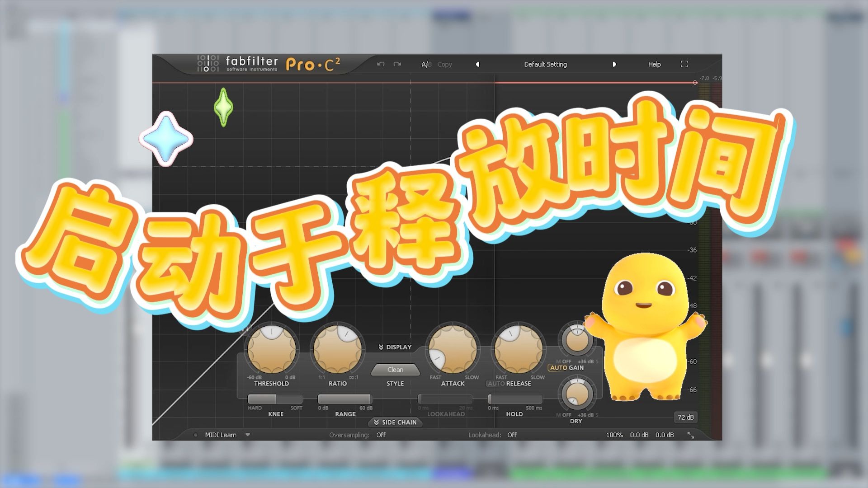
Task: Click the 100% output mix value
Action: click(x=614, y=435)
